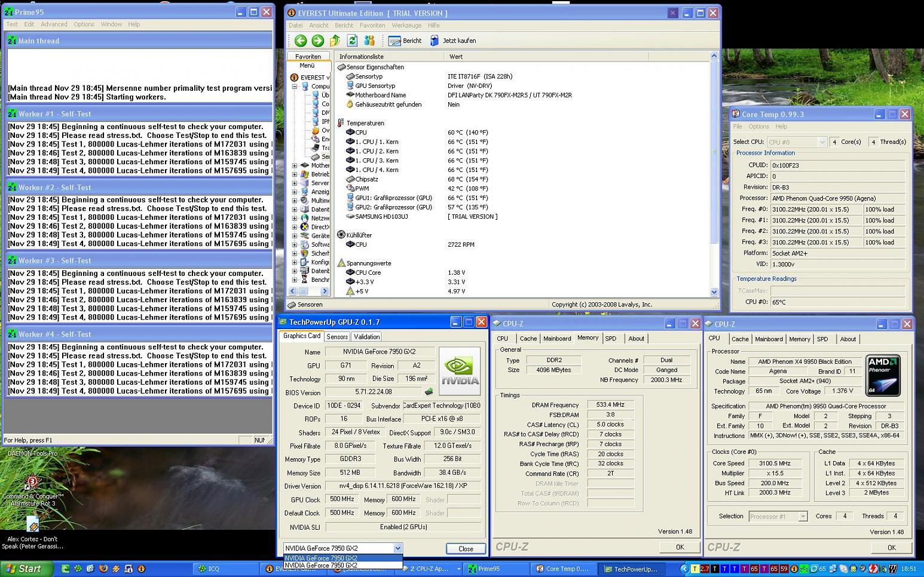Click the EVEREST refresh icon

click(x=352, y=41)
